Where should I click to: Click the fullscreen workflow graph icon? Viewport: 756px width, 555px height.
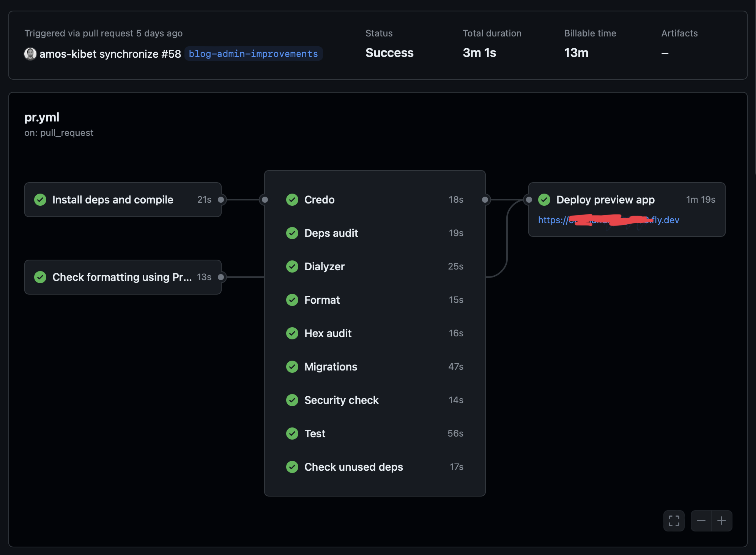pos(674,520)
